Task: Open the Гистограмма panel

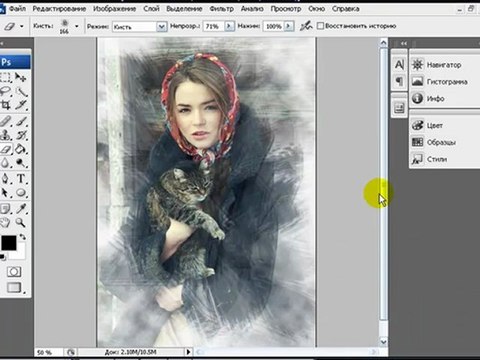Action: coord(444,82)
